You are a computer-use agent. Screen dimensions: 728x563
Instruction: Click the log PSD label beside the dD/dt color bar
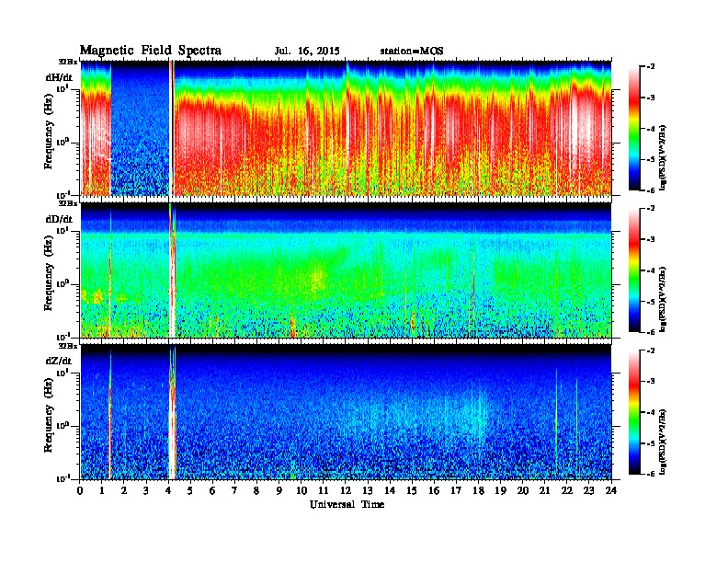tap(664, 299)
